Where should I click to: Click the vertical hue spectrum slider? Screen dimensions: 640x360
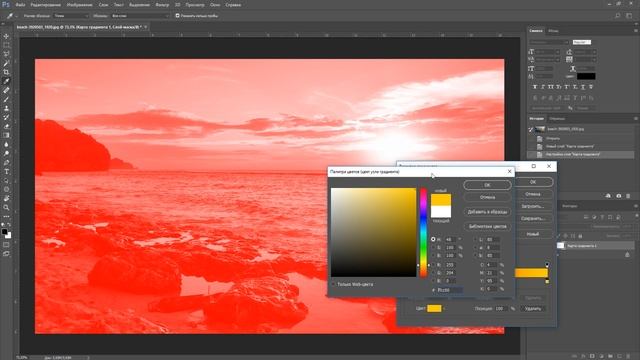(423, 233)
